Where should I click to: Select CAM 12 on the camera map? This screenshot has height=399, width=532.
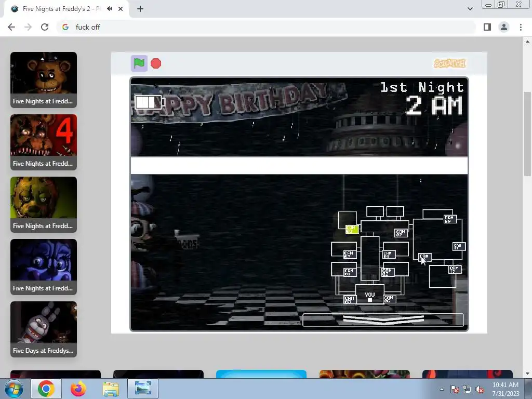point(455,270)
